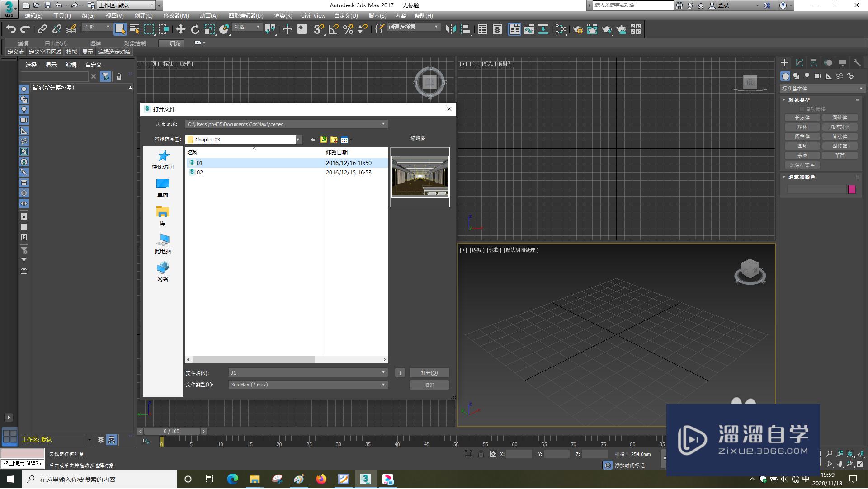Click the Select and Move tool icon
Image resolution: width=868 pixels, height=489 pixels.
[x=180, y=29]
